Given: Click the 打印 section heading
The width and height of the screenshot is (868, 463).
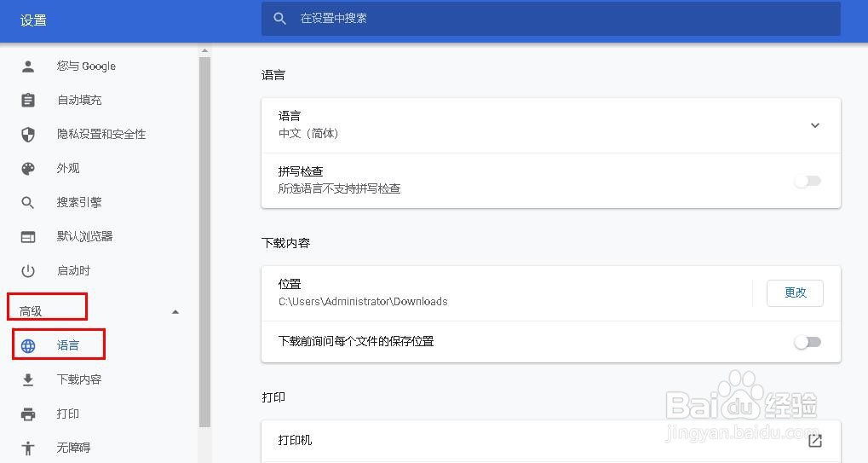Looking at the screenshot, I should coord(273,397).
